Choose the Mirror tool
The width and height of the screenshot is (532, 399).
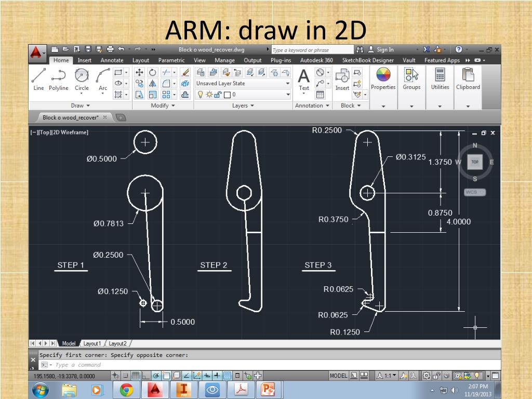point(153,83)
